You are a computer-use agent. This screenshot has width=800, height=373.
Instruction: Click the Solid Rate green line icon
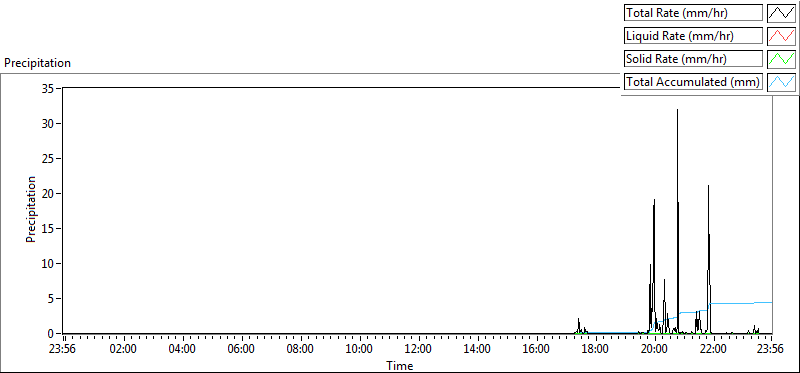tap(782, 59)
